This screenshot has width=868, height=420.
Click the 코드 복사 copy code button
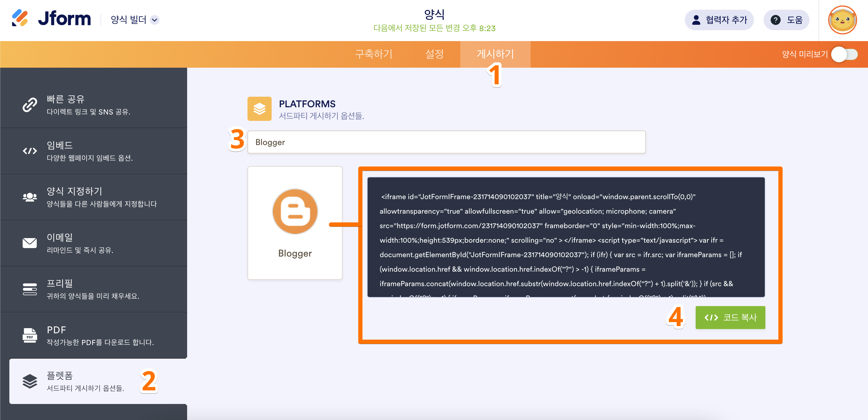(x=730, y=318)
